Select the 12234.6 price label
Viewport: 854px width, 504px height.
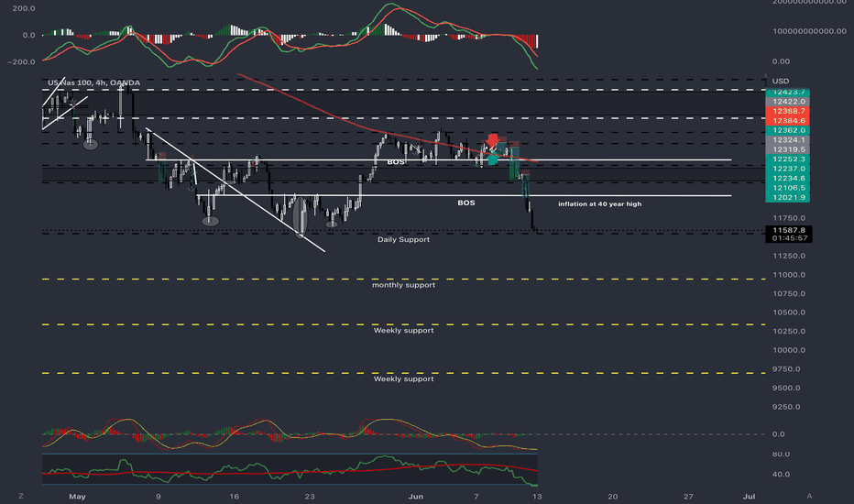click(787, 178)
